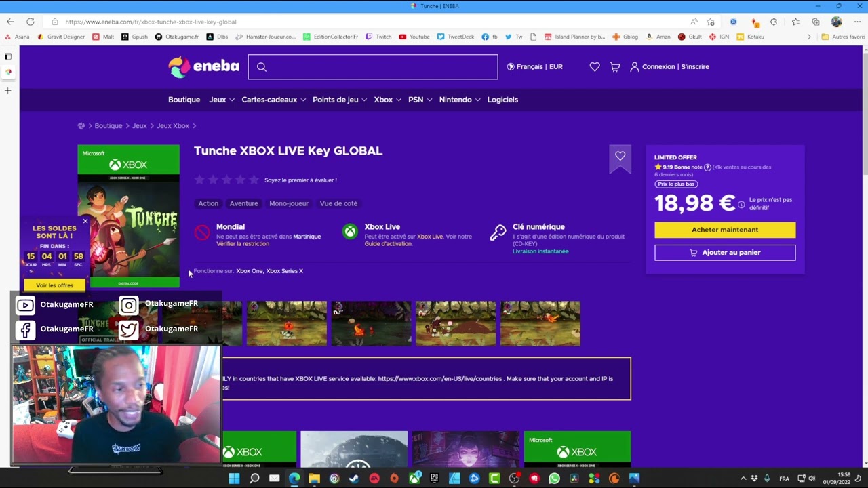
Task: Open the shopping cart icon
Action: [x=615, y=67]
